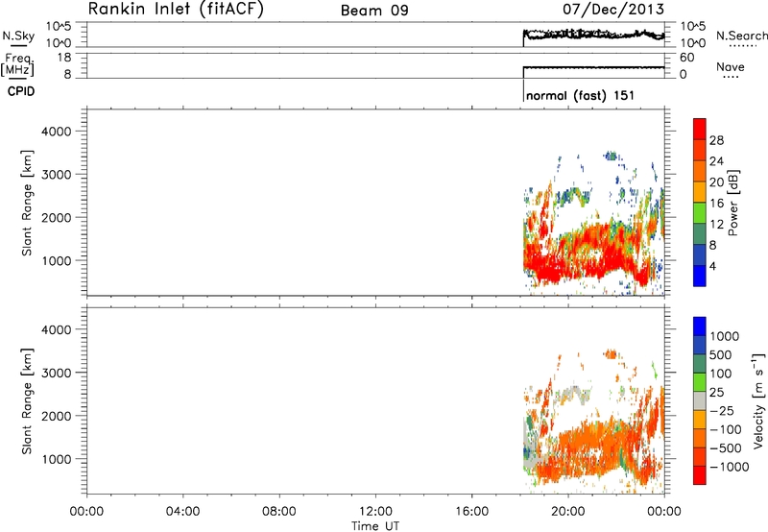The width and height of the screenshot is (768, 532).
Task: Click the '1000' tick on the velocity panel
Action: 57,458
